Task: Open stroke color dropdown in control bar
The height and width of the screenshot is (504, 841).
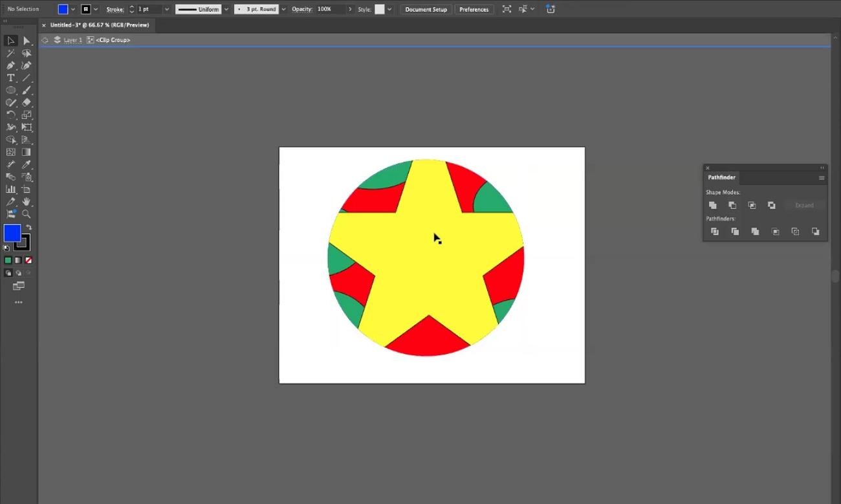Action: [x=96, y=9]
